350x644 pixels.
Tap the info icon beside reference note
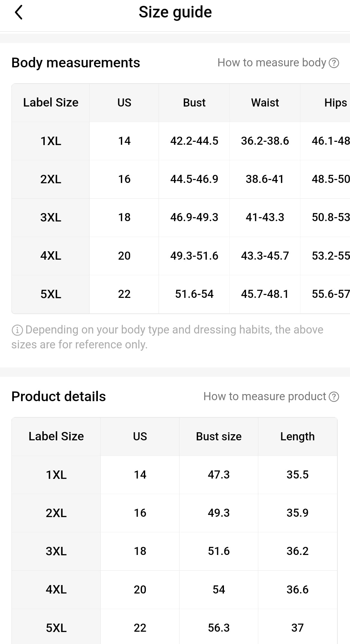pyautogui.click(x=17, y=330)
